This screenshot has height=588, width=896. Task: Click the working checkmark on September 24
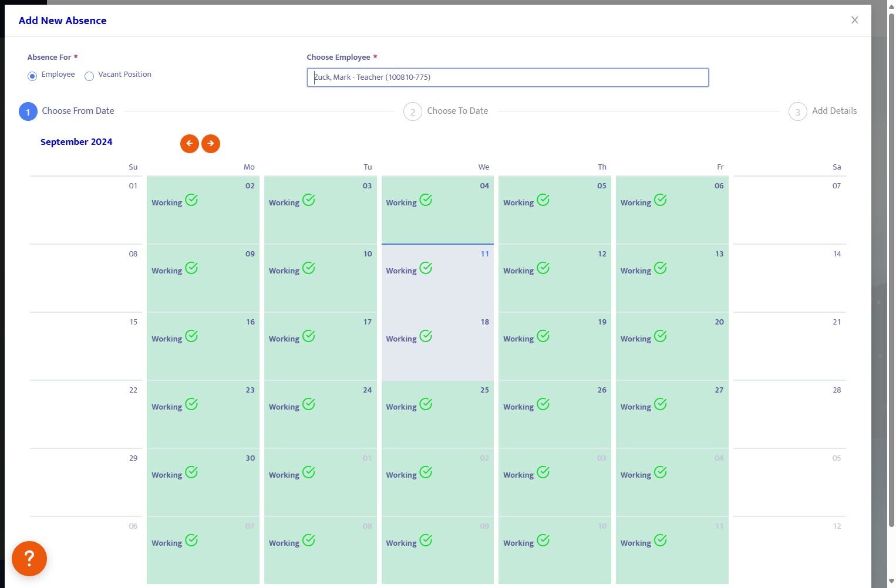point(309,404)
